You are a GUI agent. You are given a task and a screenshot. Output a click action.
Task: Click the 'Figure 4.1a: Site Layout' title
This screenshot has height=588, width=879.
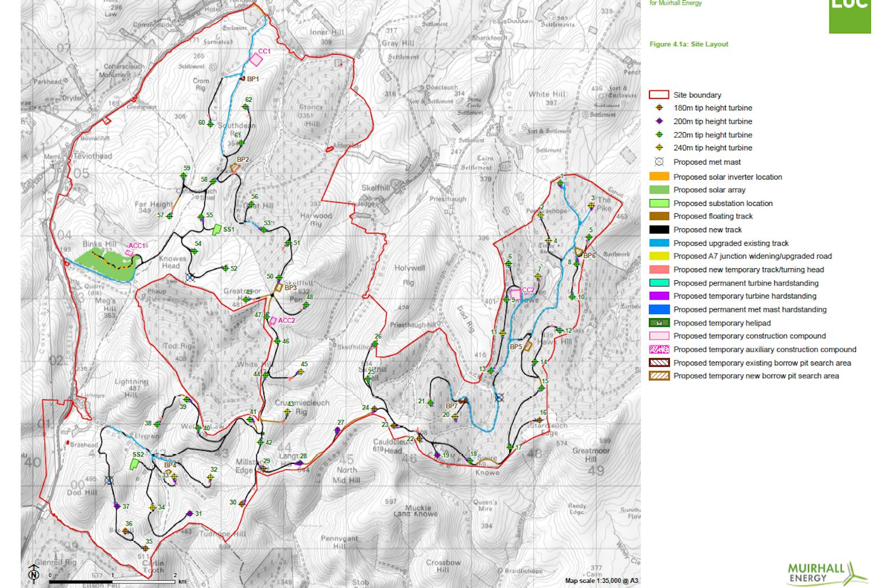click(689, 44)
